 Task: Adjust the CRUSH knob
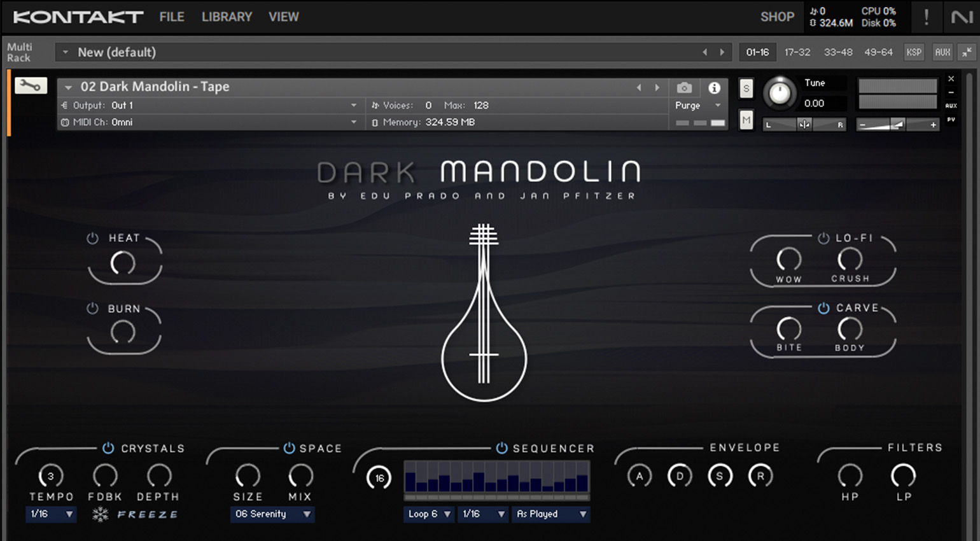coord(850,259)
